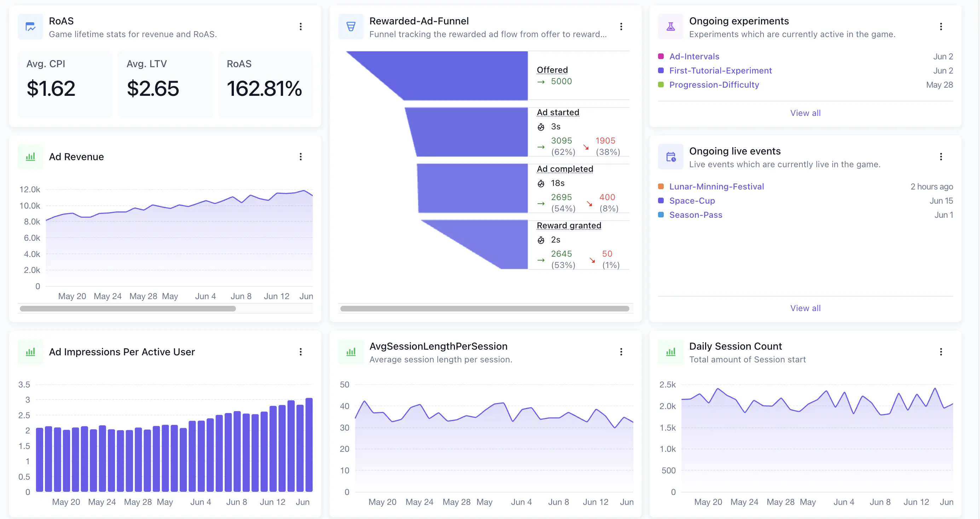The height and width of the screenshot is (519, 980).
Task: Click the pink swatch beside Ad-Intervals
Action: (x=661, y=56)
